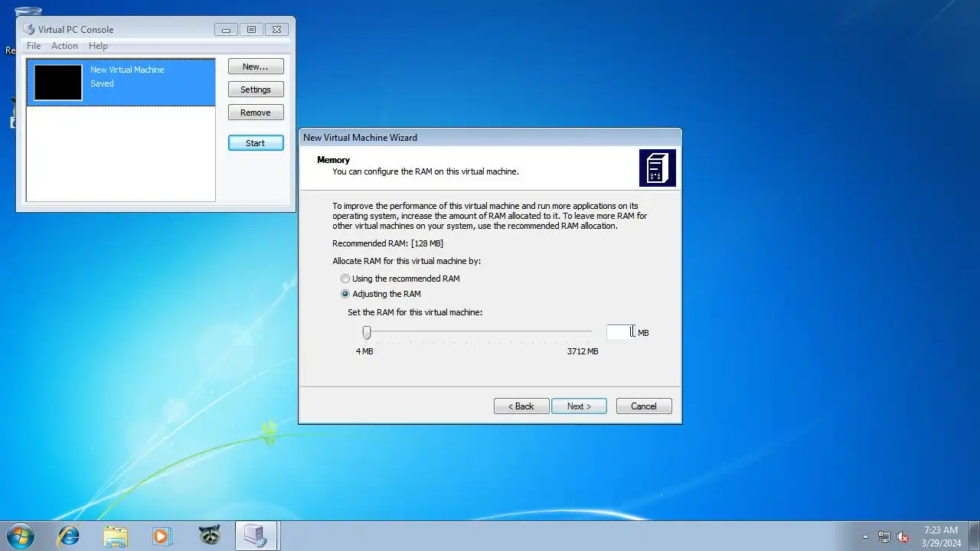Click the Show desktop strip

tap(974, 536)
